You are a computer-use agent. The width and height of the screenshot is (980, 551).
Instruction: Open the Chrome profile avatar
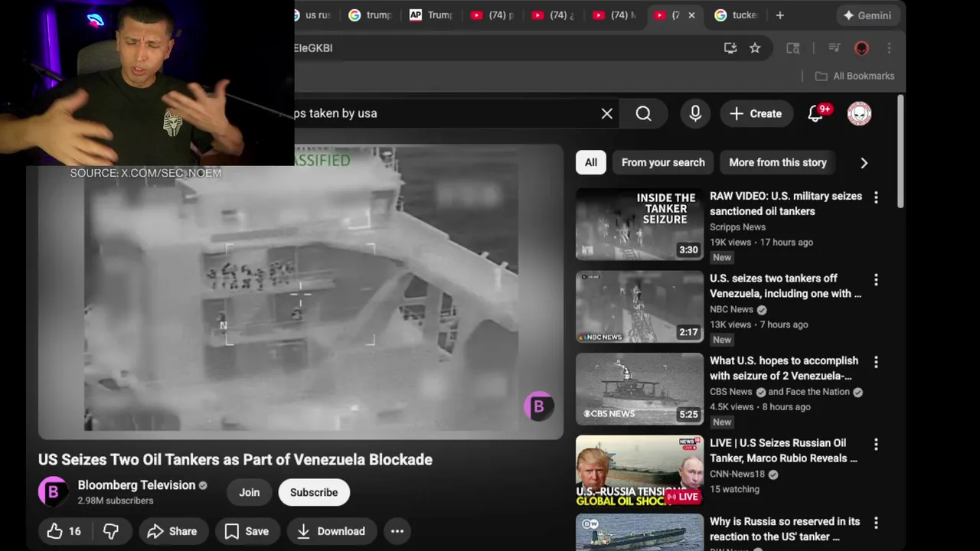[861, 48]
